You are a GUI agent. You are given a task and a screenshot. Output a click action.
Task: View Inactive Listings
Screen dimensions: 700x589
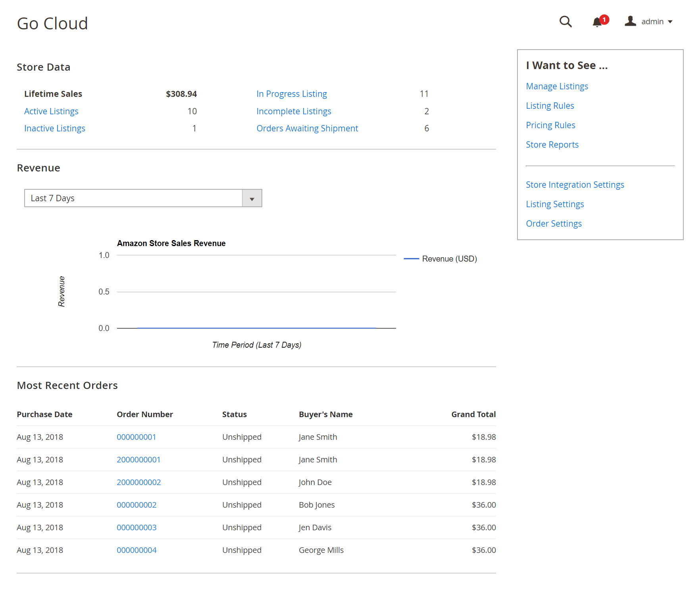(55, 129)
